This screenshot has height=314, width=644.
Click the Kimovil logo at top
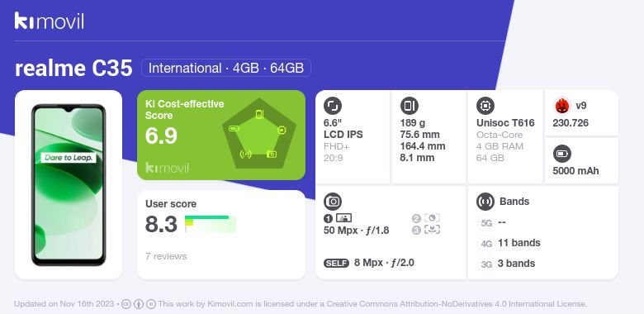tap(50, 21)
